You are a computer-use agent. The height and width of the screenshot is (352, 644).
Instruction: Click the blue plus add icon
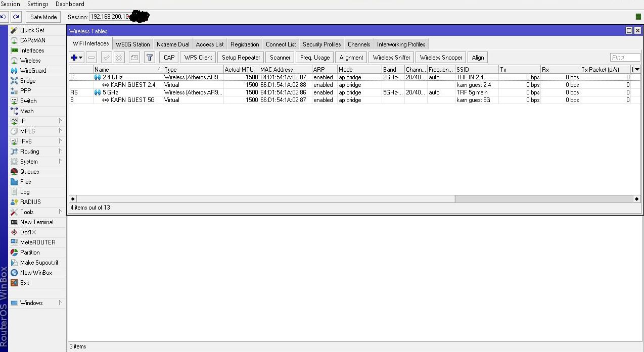click(74, 58)
